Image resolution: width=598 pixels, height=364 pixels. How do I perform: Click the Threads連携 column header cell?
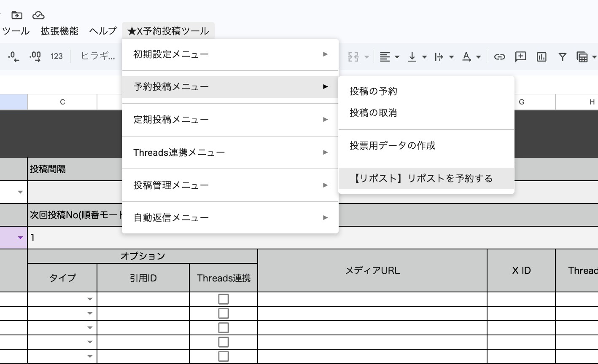coord(224,278)
